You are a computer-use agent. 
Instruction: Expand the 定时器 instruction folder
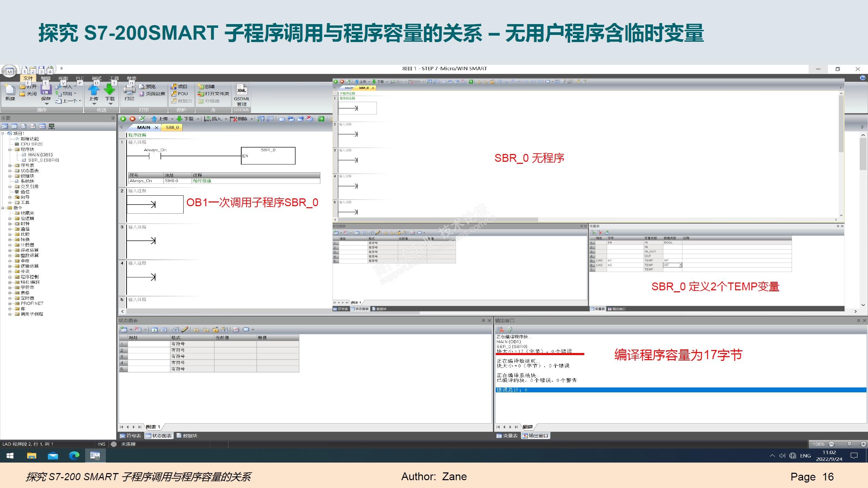tap(10, 298)
